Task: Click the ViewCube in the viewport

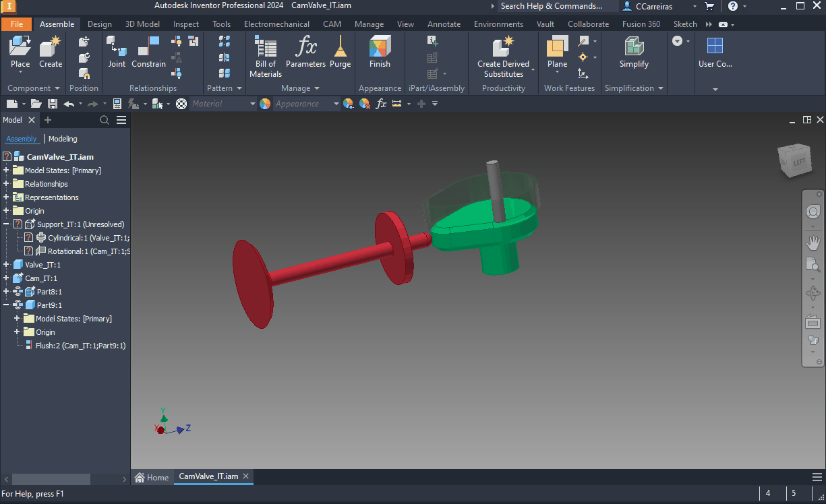Action: coord(796,160)
